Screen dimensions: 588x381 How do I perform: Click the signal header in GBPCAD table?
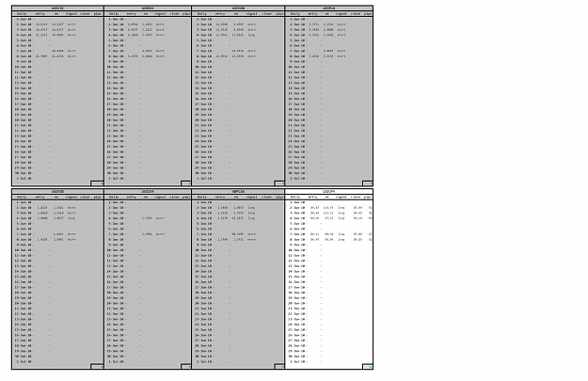(x=251, y=198)
